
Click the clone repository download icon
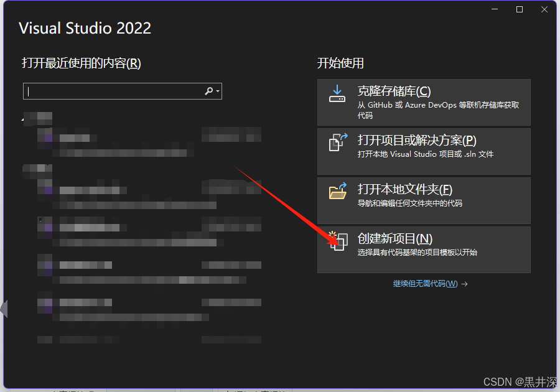337,93
